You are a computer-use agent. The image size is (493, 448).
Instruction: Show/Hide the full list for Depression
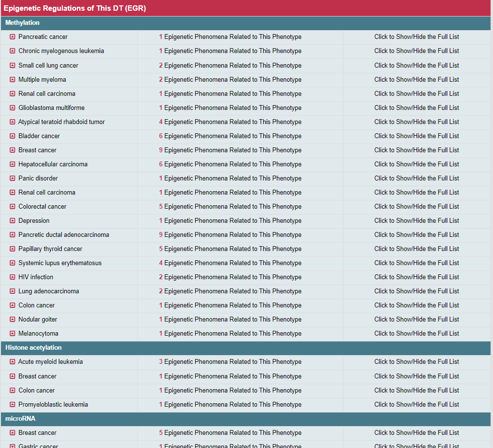pos(417,220)
